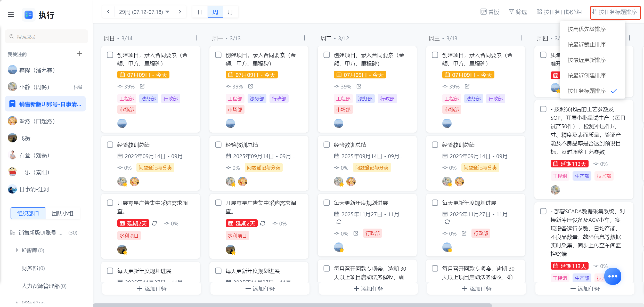Screen dimensions: 644x307
Task: Choose 按最近截止排序 in the sort menu
Action: [x=592, y=44]
